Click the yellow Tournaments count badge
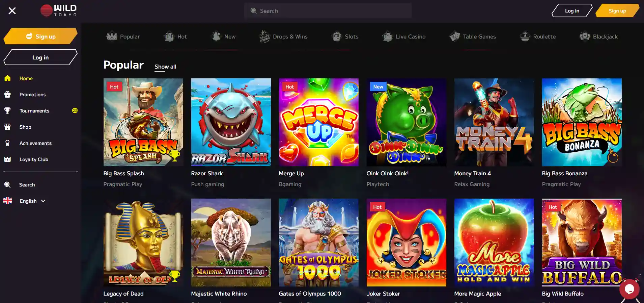Image resolution: width=644 pixels, height=303 pixels. 75,110
